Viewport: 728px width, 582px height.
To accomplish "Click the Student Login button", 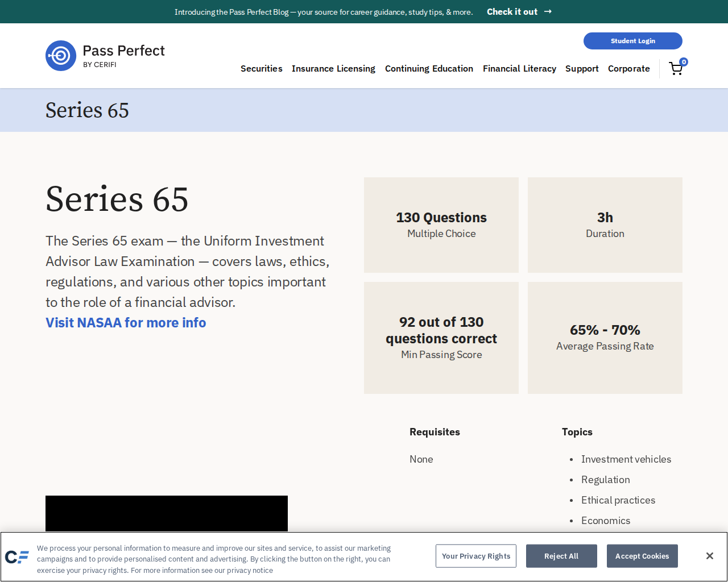I will [x=632, y=40].
